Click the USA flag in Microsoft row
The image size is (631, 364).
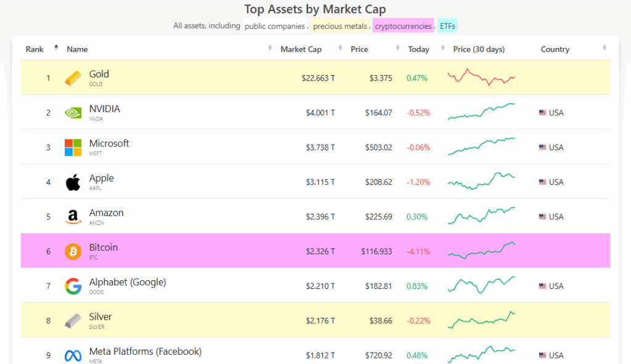pos(542,147)
